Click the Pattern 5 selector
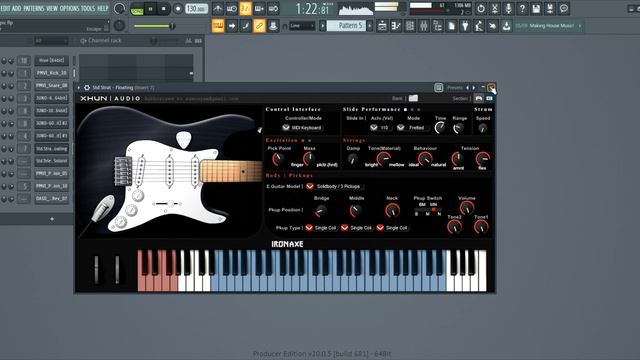The height and width of the screenshot is (360, 640). (347, 26)
